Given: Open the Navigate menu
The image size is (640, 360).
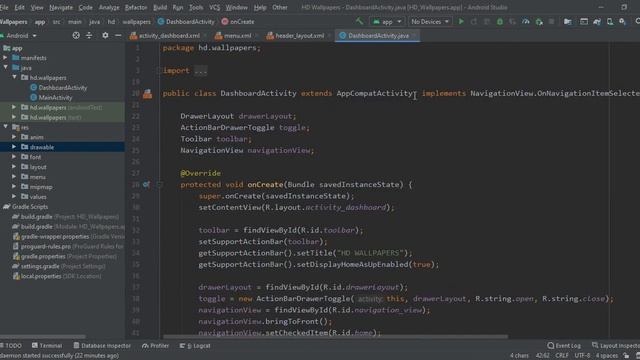Looking at the screenshot, I should [61, 7].
